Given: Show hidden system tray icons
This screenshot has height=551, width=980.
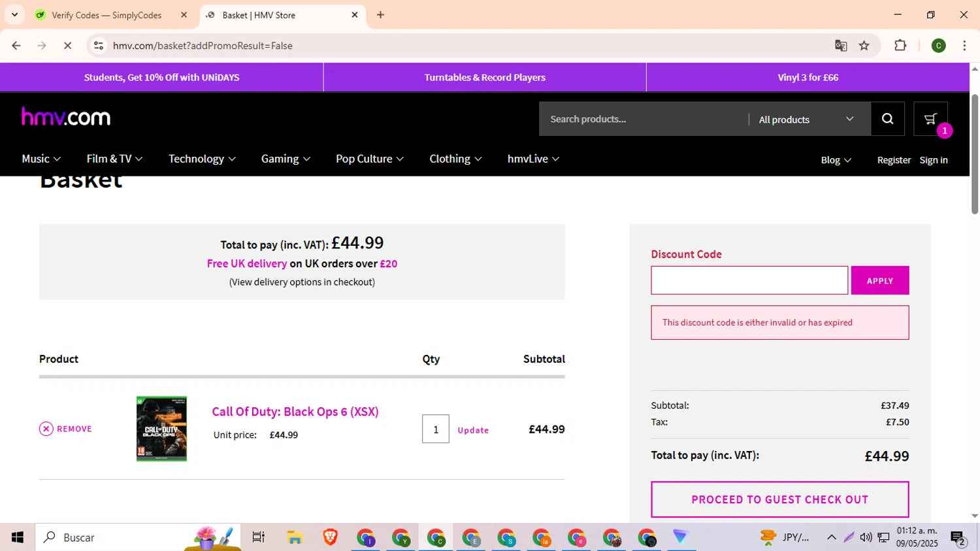Looking at the screenshot, I should (831, 537).
